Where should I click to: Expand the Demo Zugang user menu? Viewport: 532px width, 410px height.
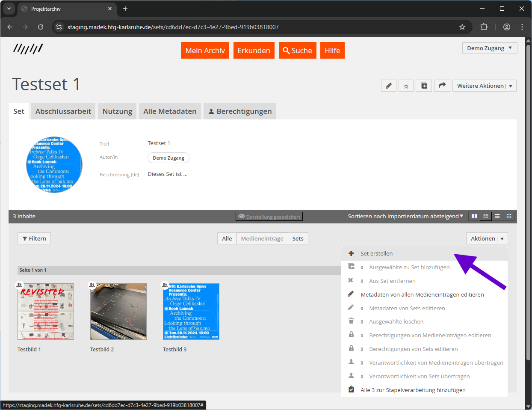[489, 48]
